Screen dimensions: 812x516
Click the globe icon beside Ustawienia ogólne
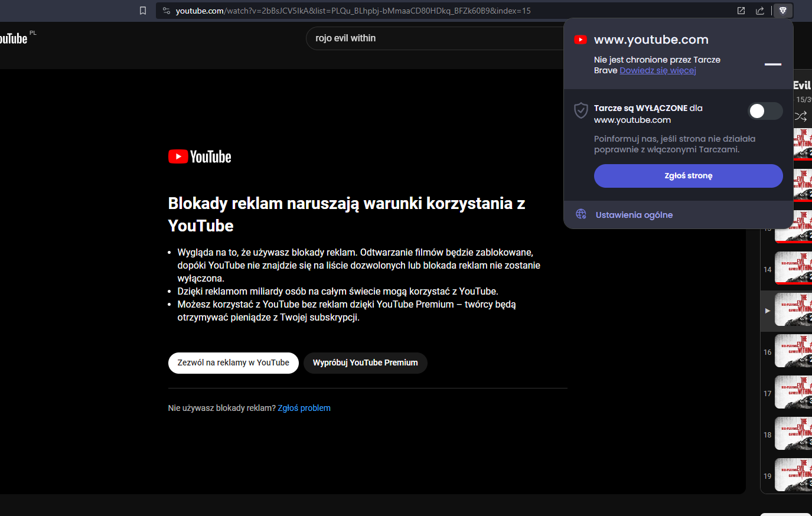coord(581,214)
